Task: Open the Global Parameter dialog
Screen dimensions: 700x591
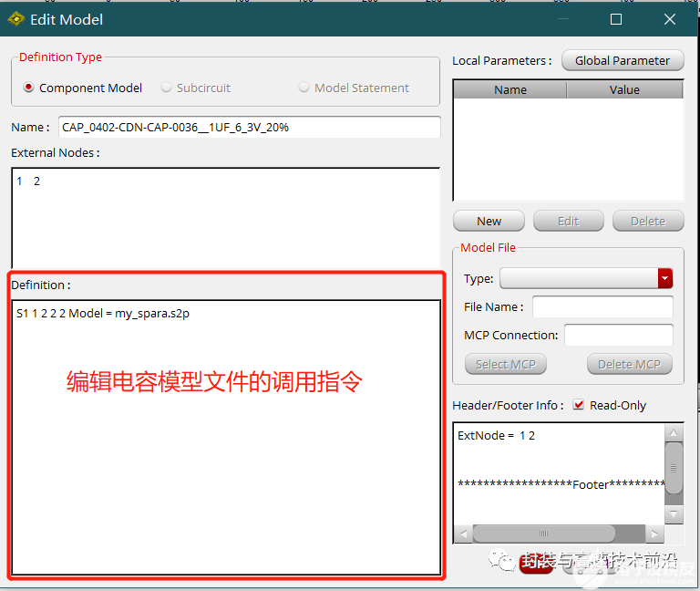Action: click(623, 60)
